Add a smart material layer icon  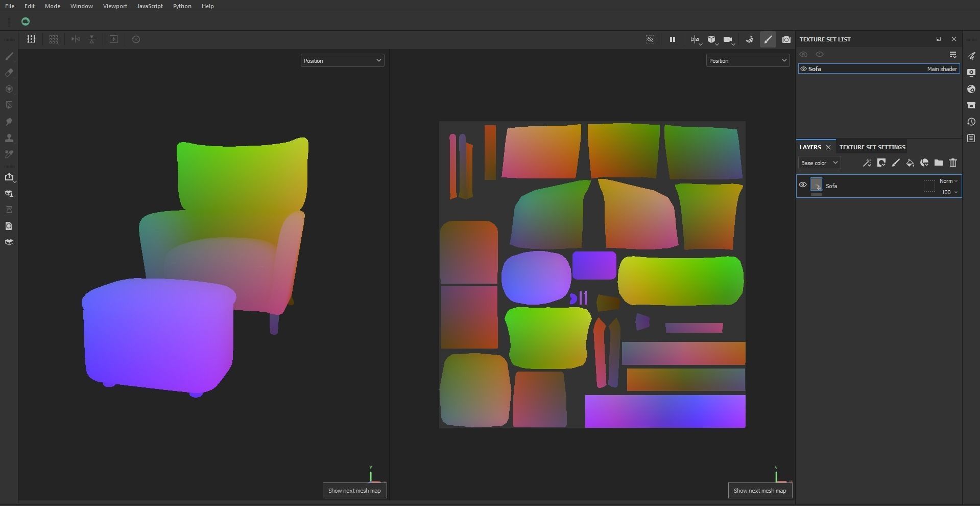point(924,163)
